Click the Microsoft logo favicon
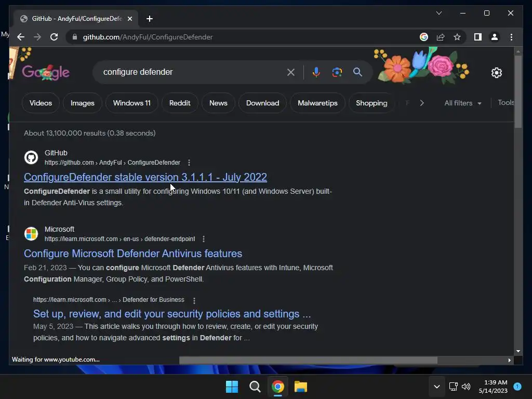The image size is (532, 399). point(31,234)
